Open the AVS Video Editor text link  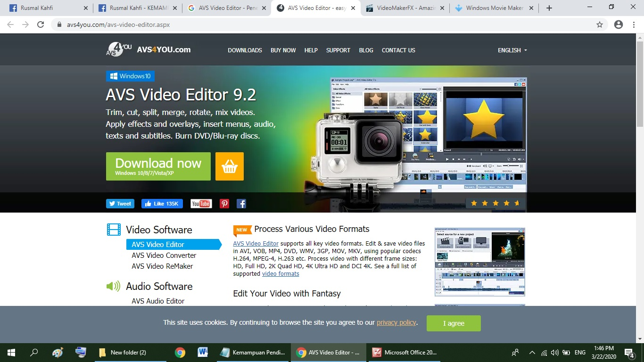[256, 244]
